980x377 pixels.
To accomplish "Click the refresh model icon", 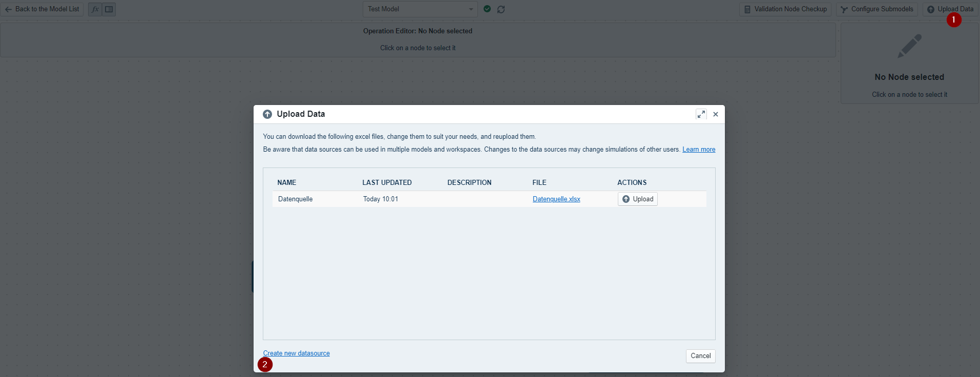I will click(501, 9).
